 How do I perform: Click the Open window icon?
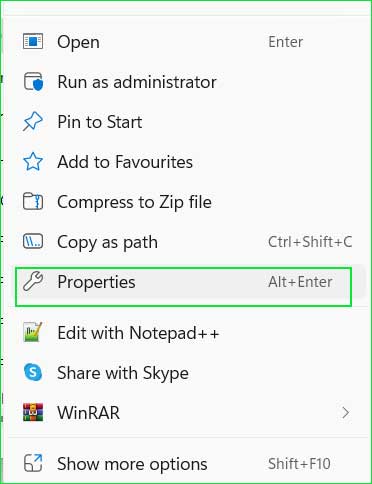[33, 42]
